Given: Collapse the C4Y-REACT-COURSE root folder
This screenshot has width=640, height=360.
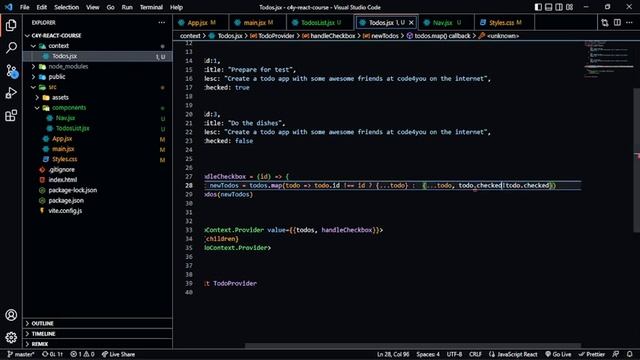Looking at the screenshot, I should (x=97, y=36).
